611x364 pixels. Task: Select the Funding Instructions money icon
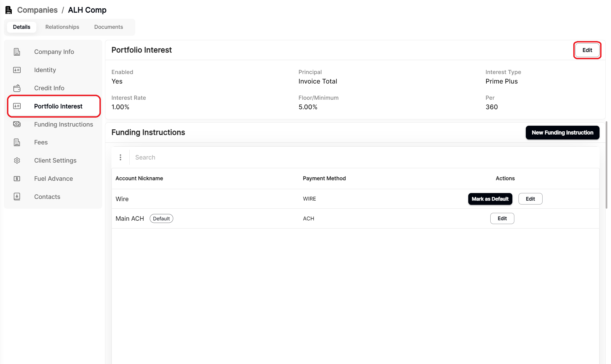(x=17, y=124)
